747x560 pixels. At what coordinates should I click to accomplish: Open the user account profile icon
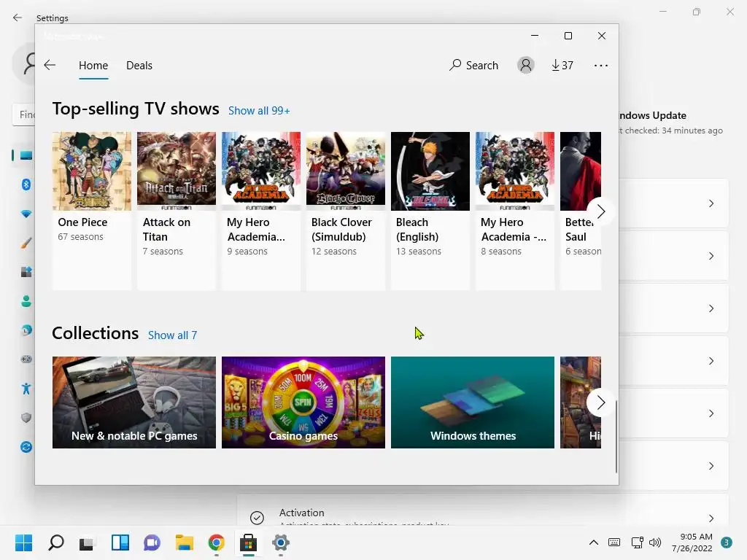click(526, 65)
